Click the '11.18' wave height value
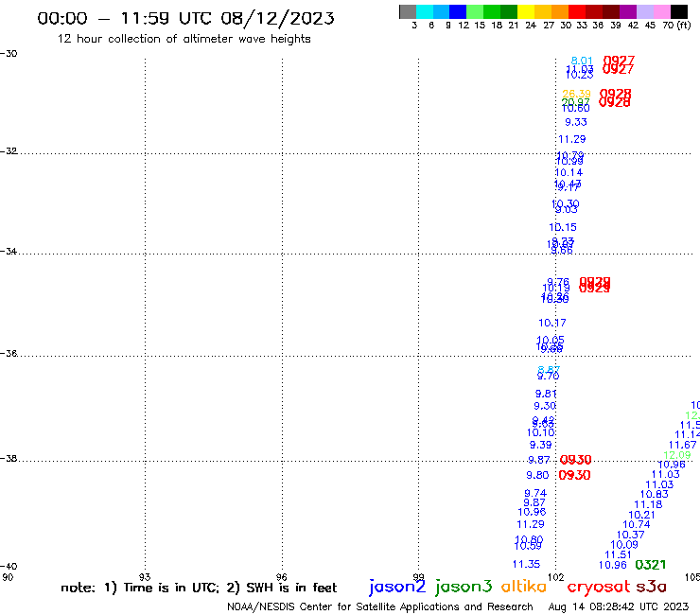 coord(648,504)
